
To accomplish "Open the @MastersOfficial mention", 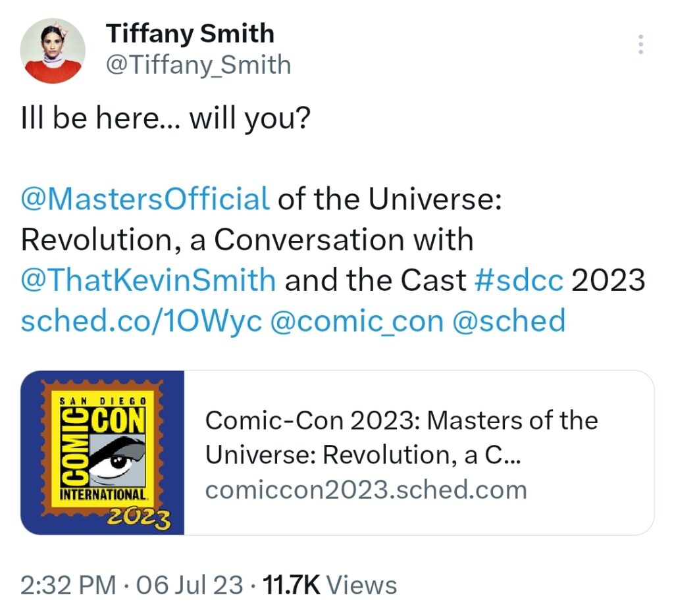I will [x=145, y=198].
